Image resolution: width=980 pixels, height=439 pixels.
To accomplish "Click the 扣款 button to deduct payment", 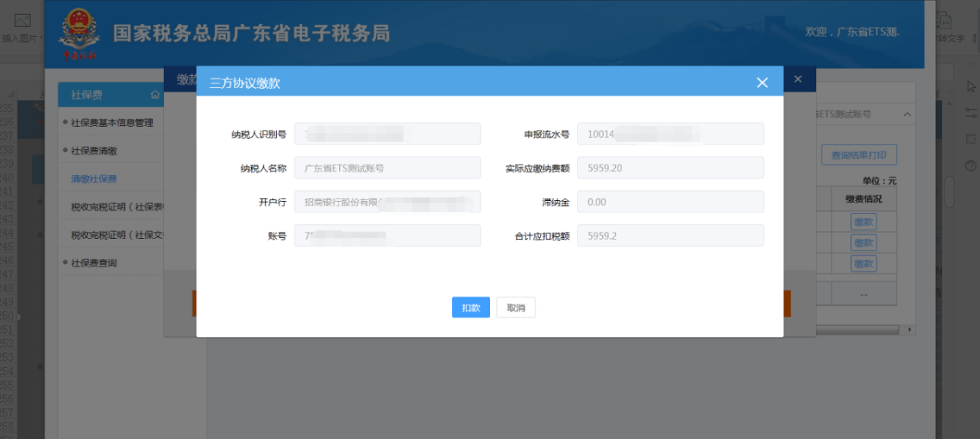I will click(471, 308).
